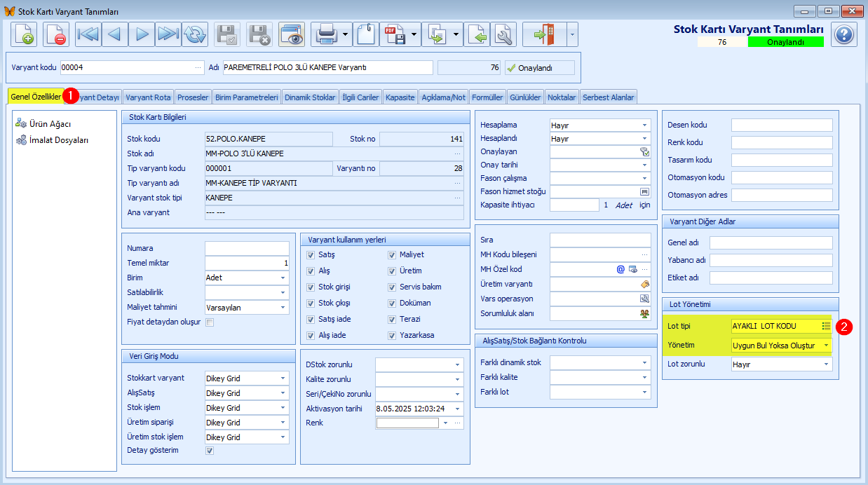The height and width of the screenshot is (485, 868).
Task: Open the wrench settings document icon
Action: (503, 34)
